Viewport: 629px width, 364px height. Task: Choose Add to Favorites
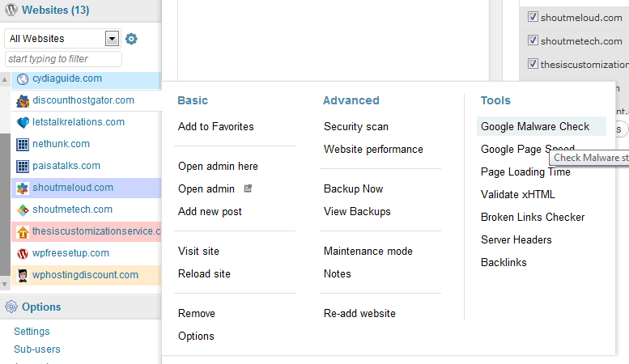coord(216,127)
